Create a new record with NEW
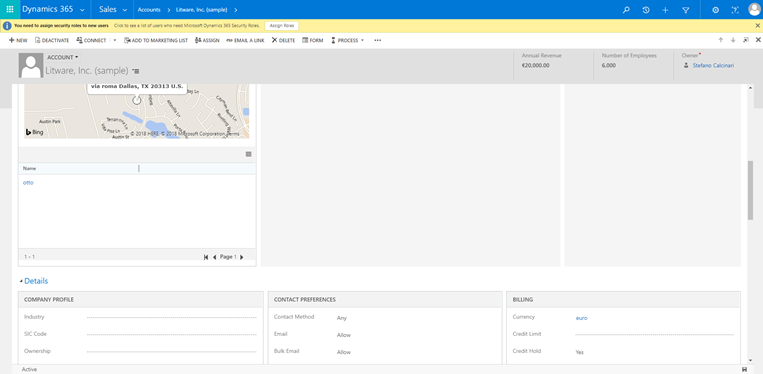763x374 pixels. pyautogui.click(x=18, y=40)
